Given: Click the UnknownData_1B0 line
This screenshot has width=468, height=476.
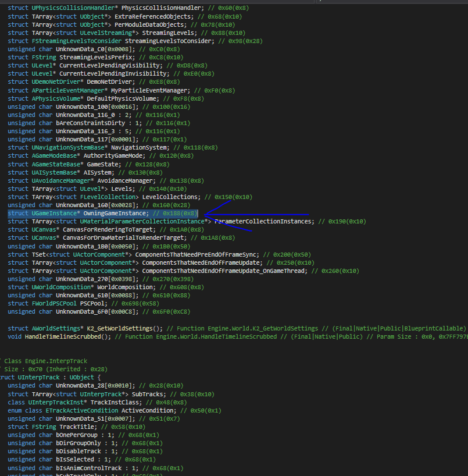Looking at the screenshot, I should 99,247.
